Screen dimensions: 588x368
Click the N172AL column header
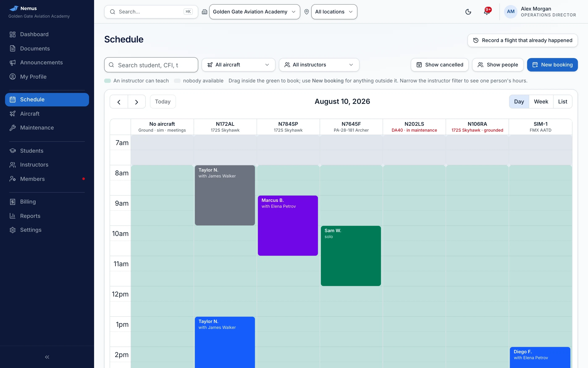[x=225, y=127]
